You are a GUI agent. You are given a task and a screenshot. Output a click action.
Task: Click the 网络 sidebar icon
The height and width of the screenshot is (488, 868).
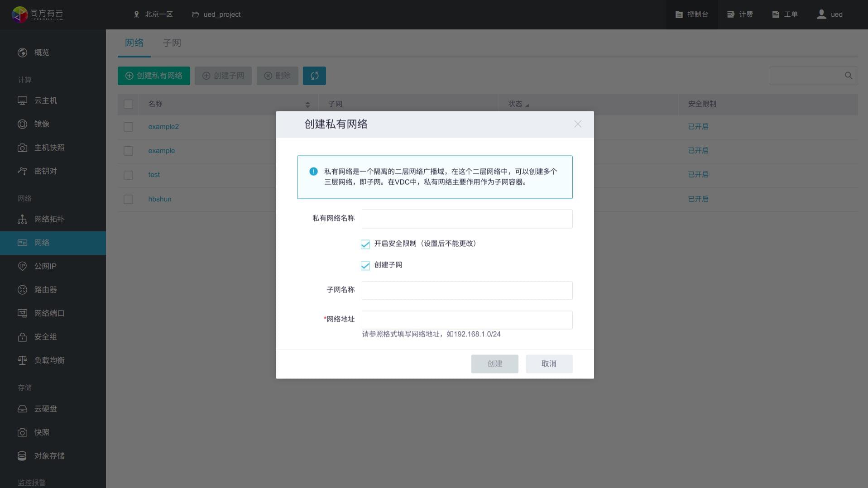[22, 243]
